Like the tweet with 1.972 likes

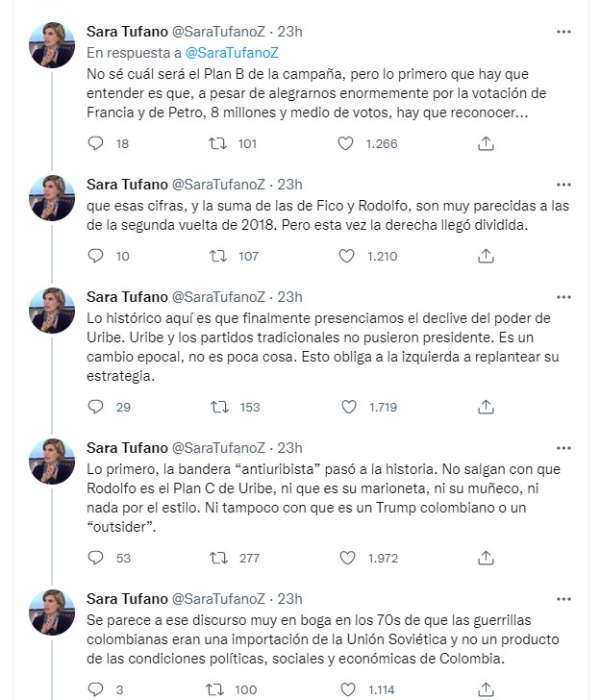pyautogui.click(x=346, y=557)
